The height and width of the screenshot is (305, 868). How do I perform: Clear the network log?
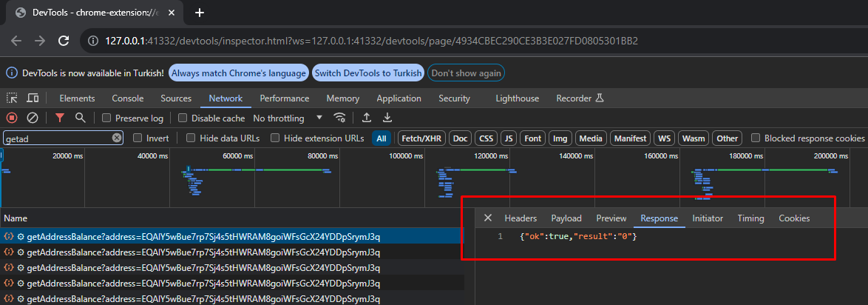point(33,118)
